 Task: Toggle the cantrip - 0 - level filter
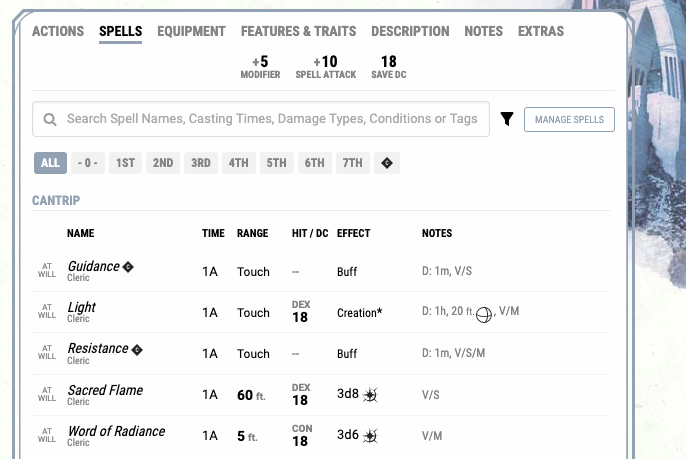tap(88, 163)
